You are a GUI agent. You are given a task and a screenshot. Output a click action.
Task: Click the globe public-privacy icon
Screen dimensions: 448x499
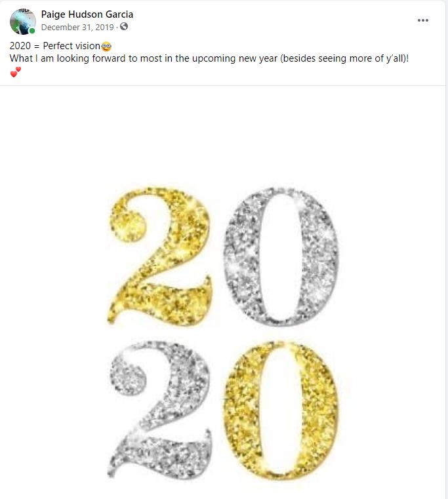click(x=124, y=27)
